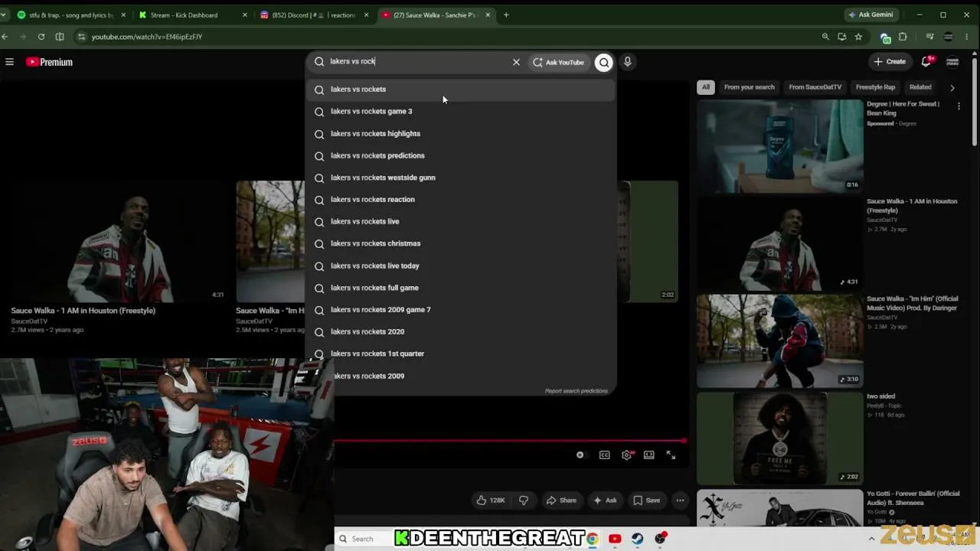Pick suggestion 'lakers vs rockets westside gunn'
This screenshot has height=551, width=980.
click(x=461, y=178)
